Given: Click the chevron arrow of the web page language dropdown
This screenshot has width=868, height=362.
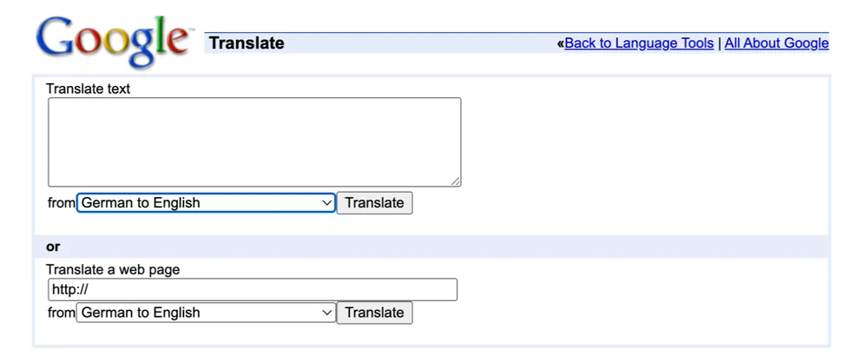Looking at the screenshot, I should 327,313.
